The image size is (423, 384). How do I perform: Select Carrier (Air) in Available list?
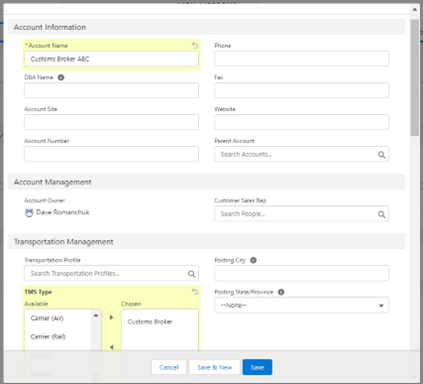pyautogui.click(x=58, y=318)
